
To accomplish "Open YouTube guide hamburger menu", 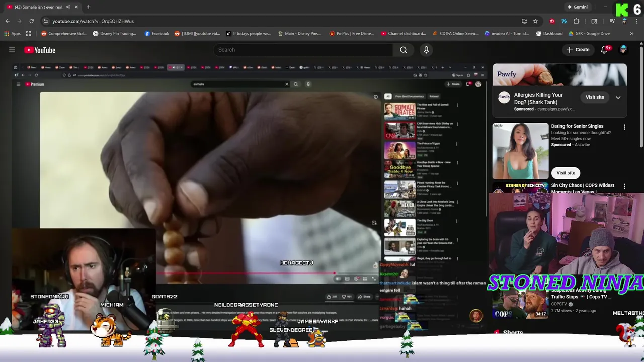I will tap(12, 50).
